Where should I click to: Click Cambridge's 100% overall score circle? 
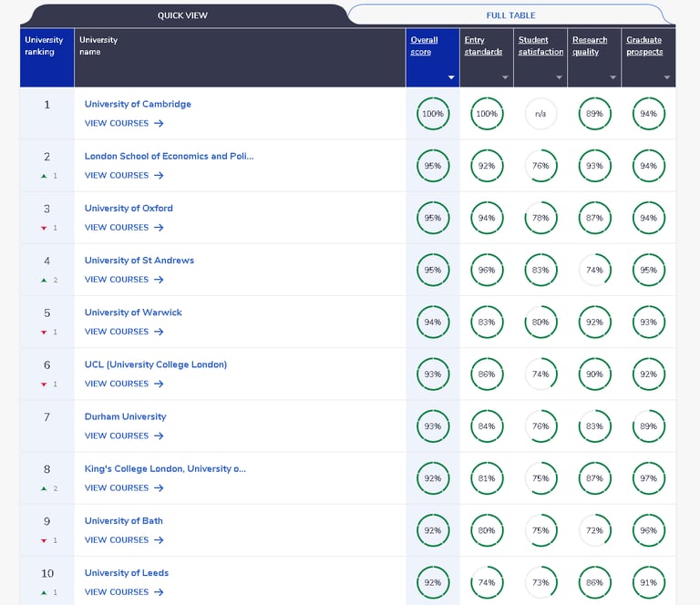433,114
